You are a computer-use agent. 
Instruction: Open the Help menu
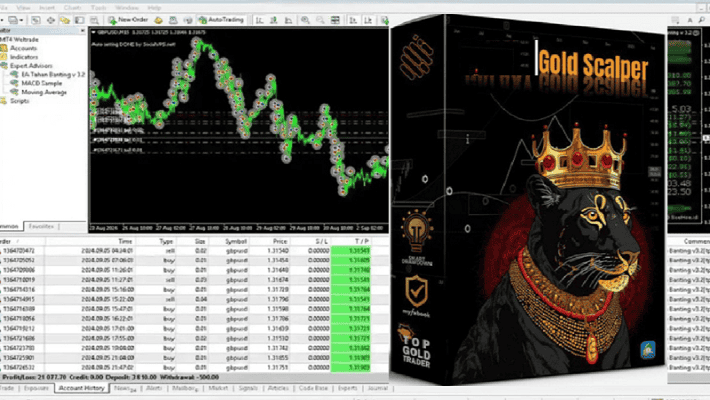coord(154,8)
